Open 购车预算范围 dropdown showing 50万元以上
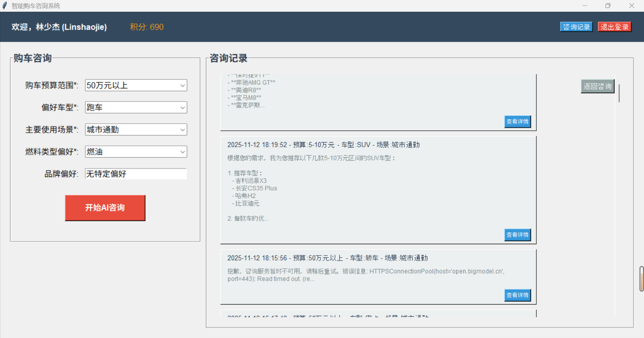 136,85
